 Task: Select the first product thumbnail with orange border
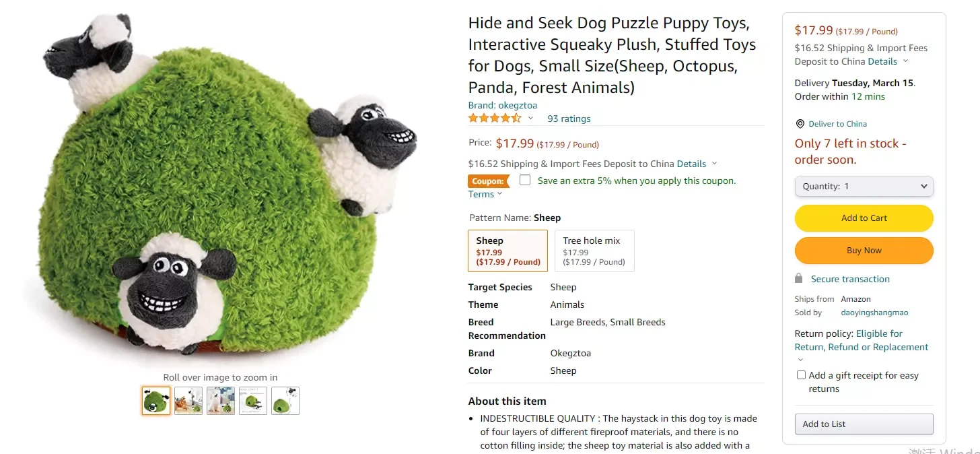click(x=156, y=401)
